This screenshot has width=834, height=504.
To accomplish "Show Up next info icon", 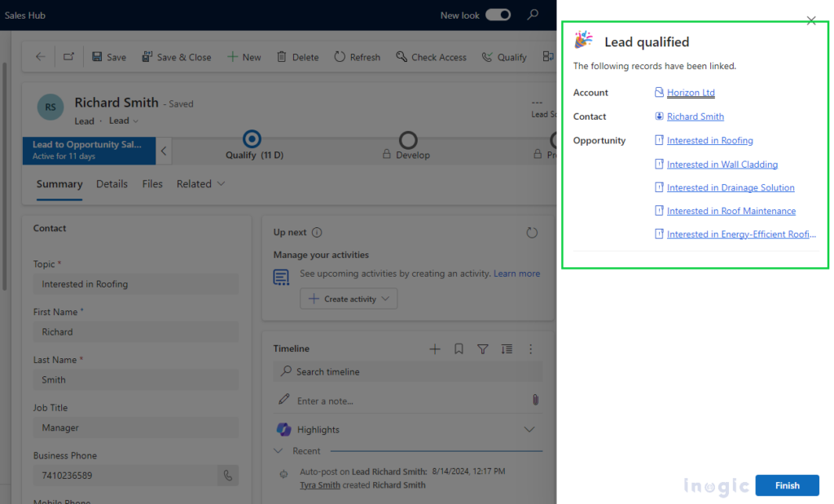I will click(x=317, y=232).
